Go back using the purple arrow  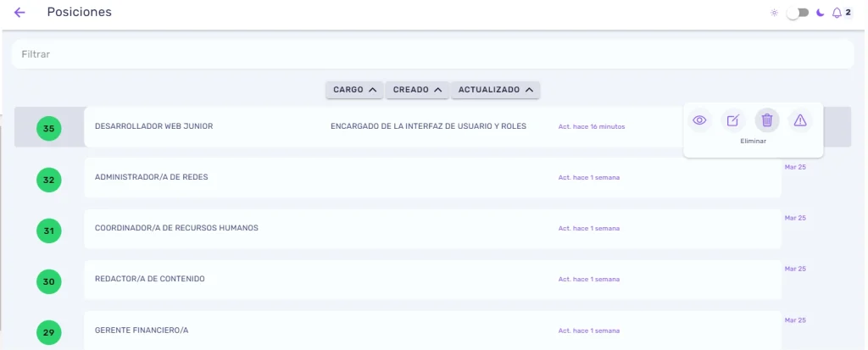coord(19,12)
